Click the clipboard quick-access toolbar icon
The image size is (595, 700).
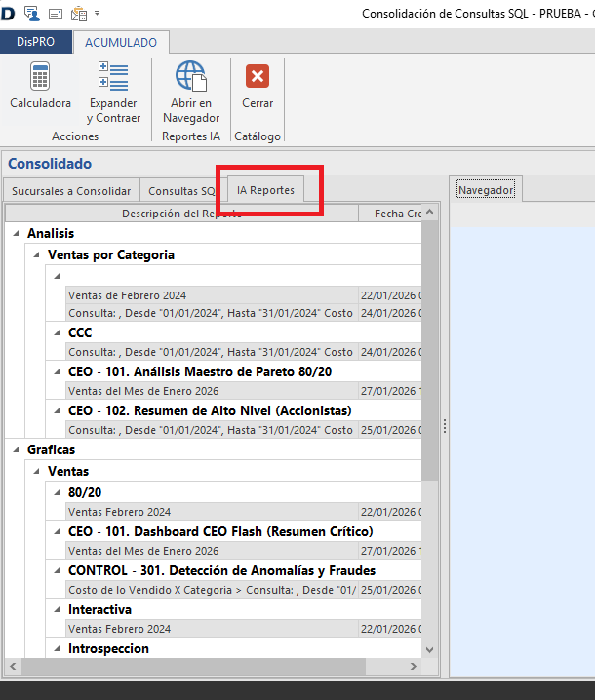pyautogui.click(x=79, y=14)
